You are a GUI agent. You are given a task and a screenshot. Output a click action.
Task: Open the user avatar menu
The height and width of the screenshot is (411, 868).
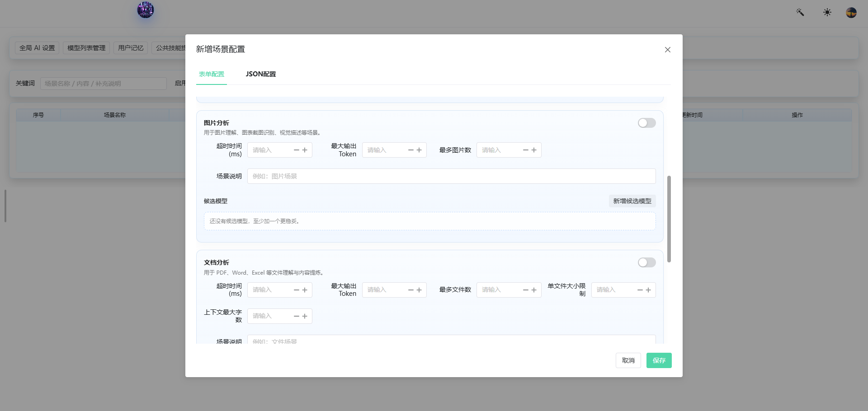pyautogui.click(x=851, y=12)
